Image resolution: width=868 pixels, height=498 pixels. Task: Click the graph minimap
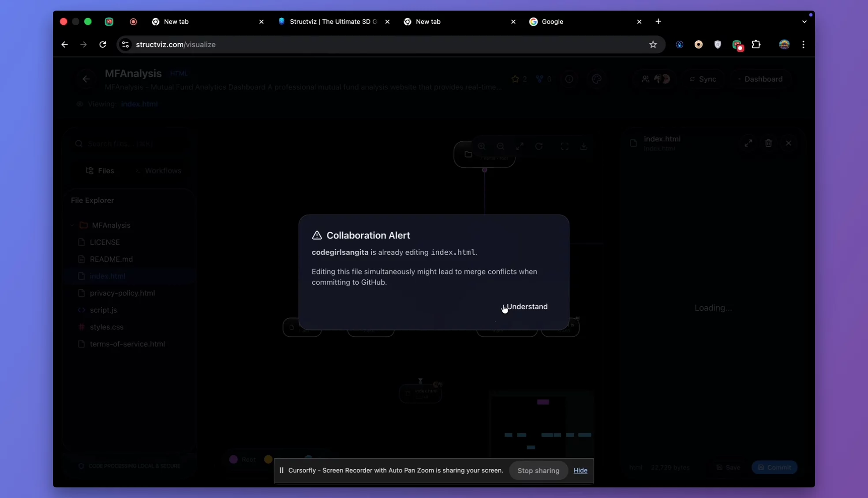click(x=542, y=425)
